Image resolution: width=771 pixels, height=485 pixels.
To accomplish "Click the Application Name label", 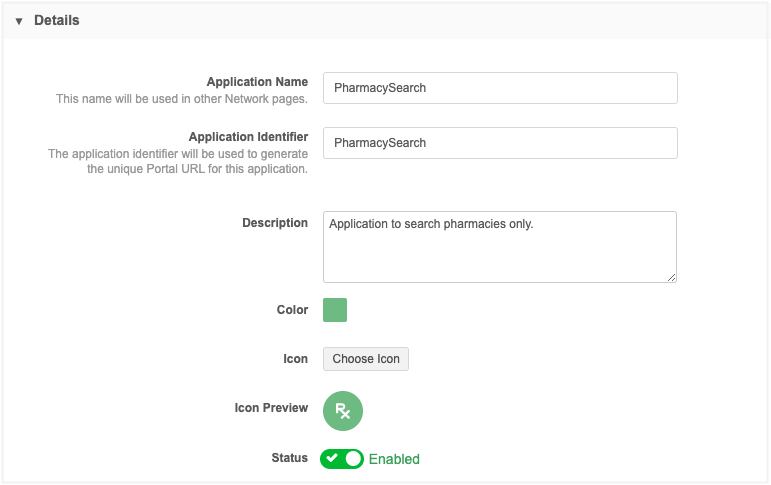I will [257, 82].
